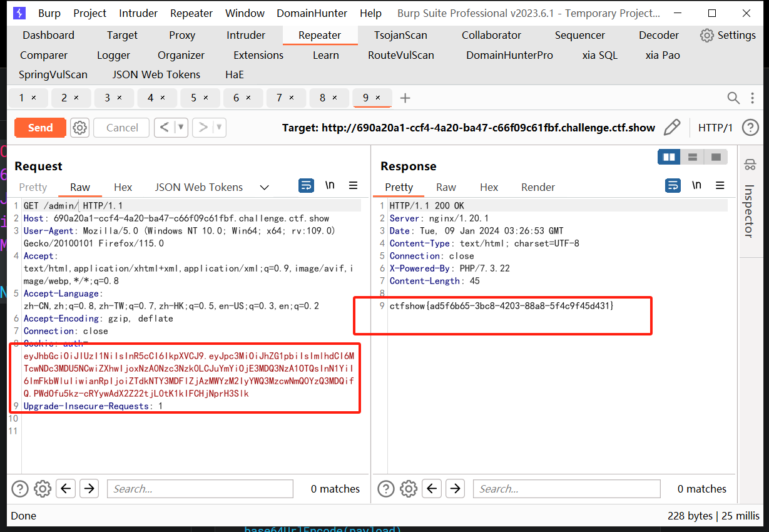Open Request search settings gear
The image size is (769, 532).
43,489
